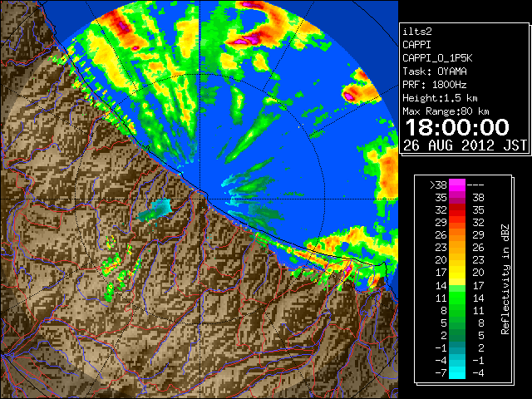Click the cyan -7 dBZ legend swatch

tap(457, 372)
